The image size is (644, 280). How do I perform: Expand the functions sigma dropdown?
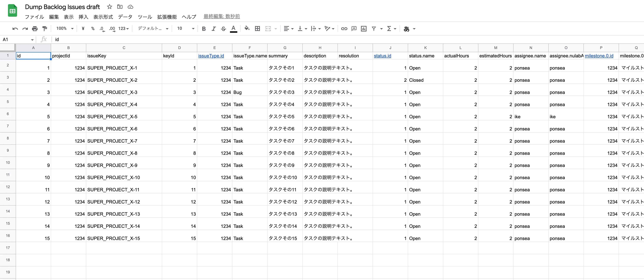tap(395, 29)
